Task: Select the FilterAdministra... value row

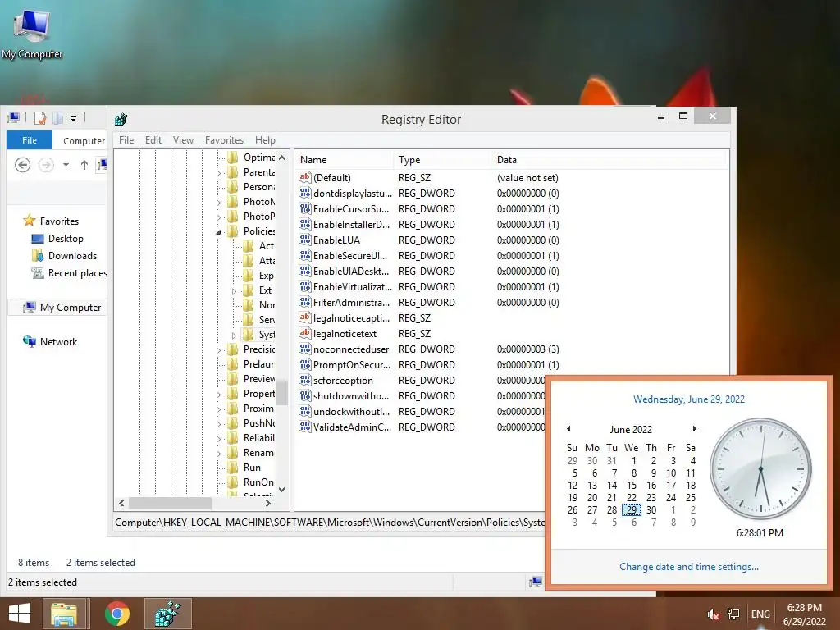Action: [x=511, y=302]
